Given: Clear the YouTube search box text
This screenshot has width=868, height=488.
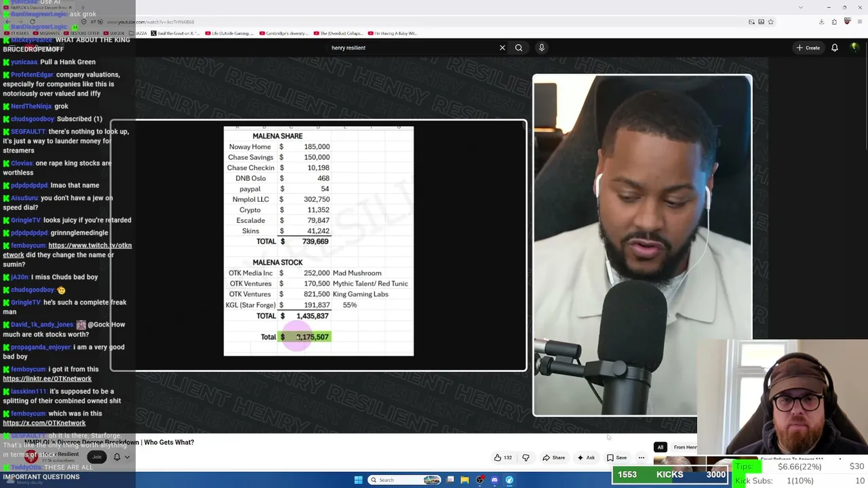Looking at the screenshot, I should [x=502, y=47].
